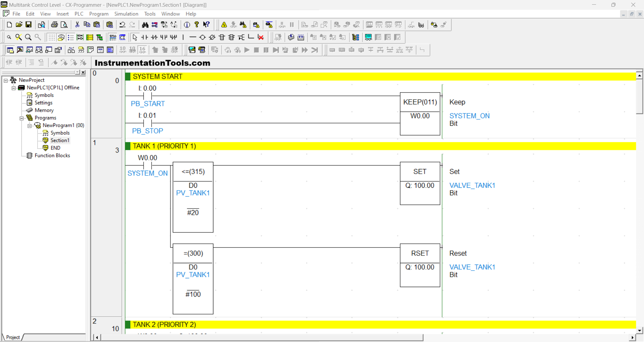Collapse the NewProject tree node
Image resolution: width=644 pixels, height=342 pixels.
click(6, 80)
